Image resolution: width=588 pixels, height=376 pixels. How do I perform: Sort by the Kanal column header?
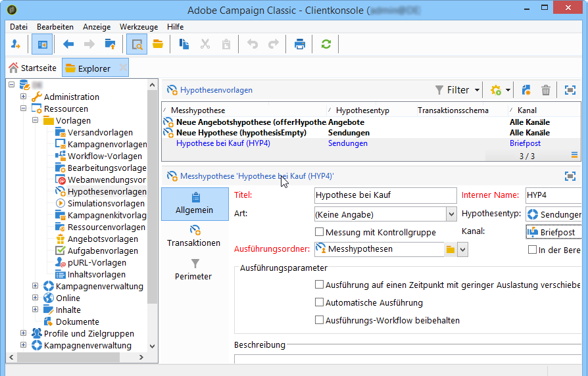point(544,110)
